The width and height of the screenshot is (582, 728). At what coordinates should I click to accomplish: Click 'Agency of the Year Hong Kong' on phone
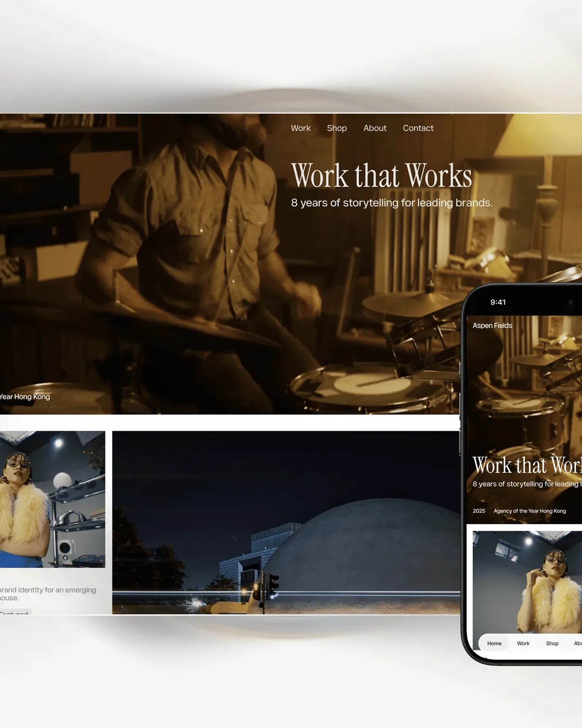click(530, 511)
